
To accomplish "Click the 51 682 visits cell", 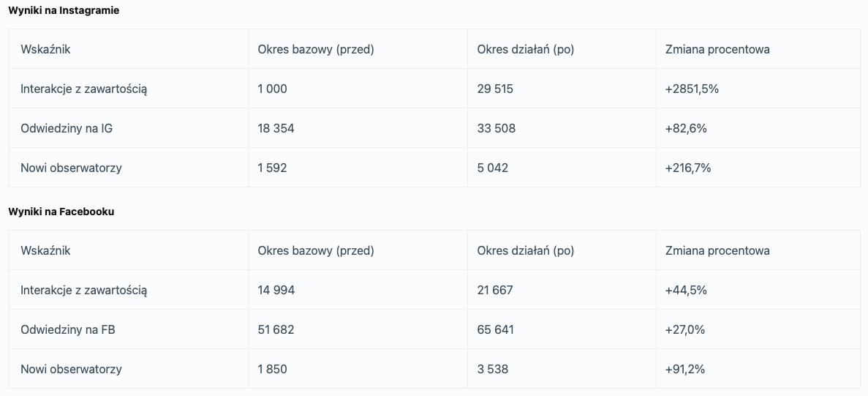I will click(x=276, y=329).
